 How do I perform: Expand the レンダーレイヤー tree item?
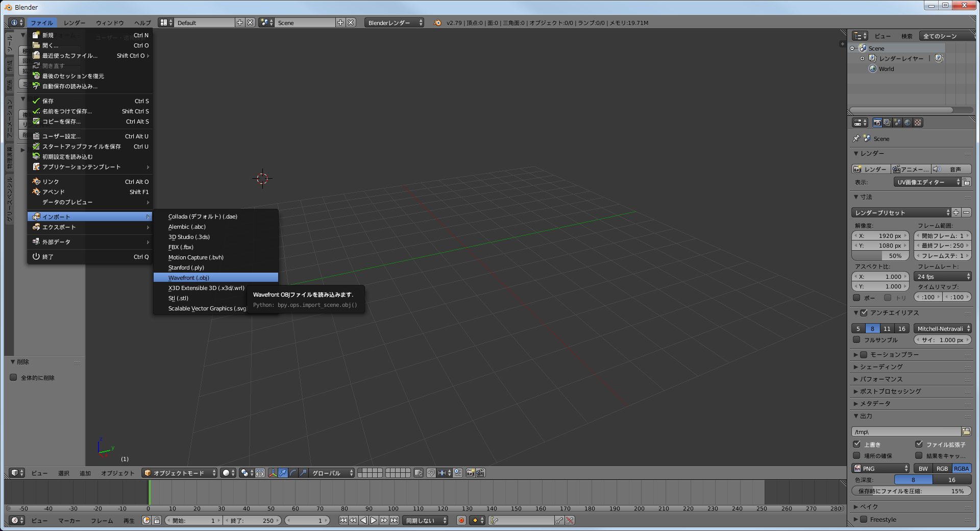point(862,58)
